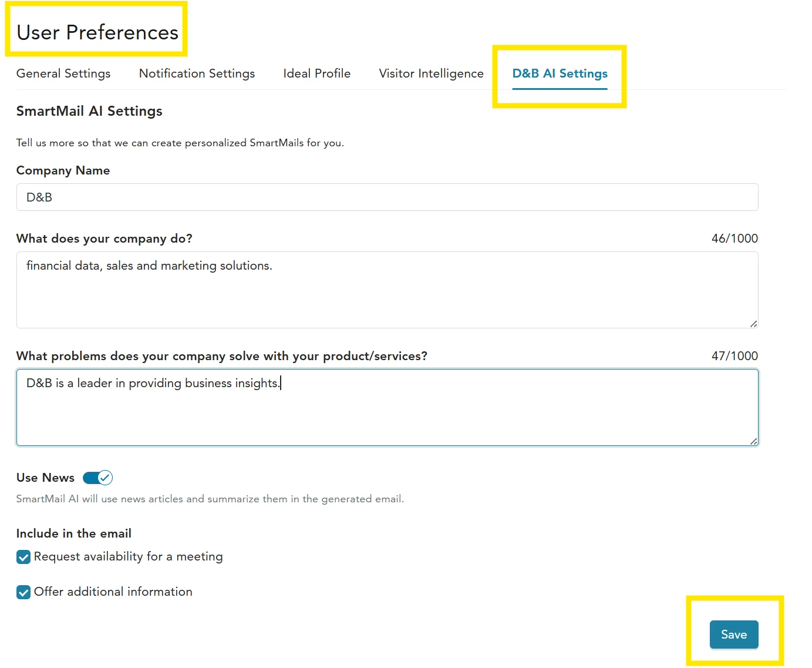The image size is (812, 668).
Task: Select the Visitor Intelligence tab
Action: 431,73
